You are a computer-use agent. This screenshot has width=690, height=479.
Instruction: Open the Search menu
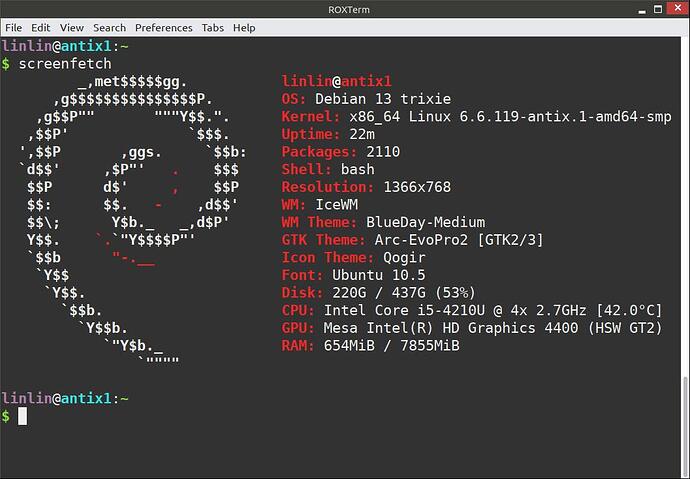pos(109,28)
